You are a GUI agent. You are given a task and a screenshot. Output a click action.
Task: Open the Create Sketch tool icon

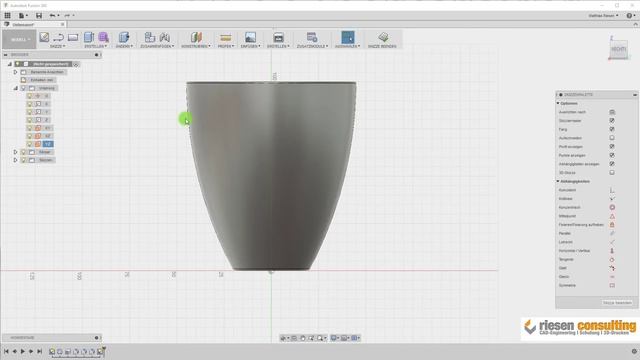coord(44,37)
